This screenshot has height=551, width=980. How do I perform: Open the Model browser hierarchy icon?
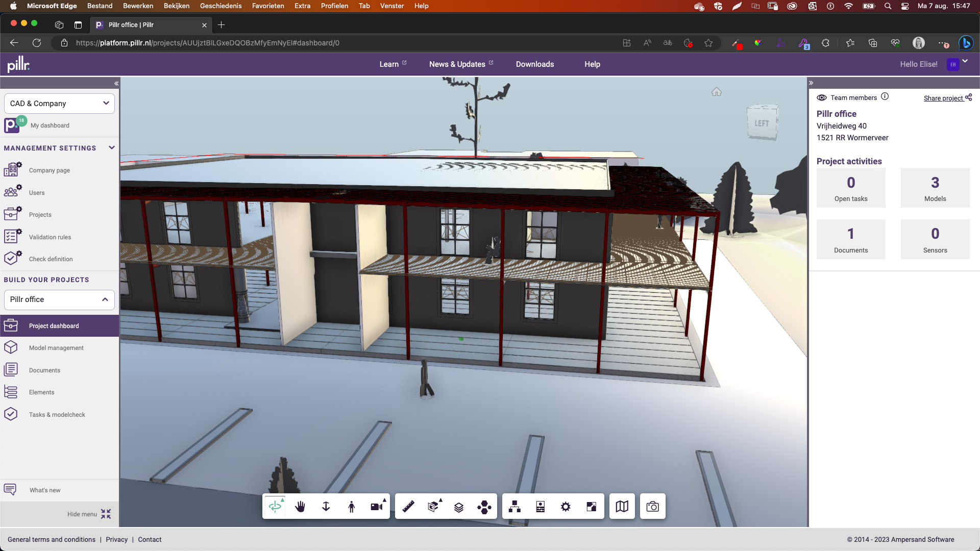pyautogui.click(x=515, y=506)
